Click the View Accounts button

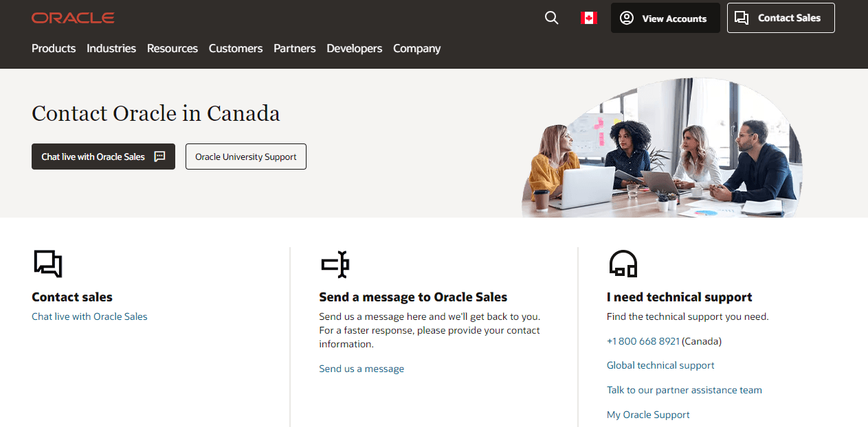pos(665,18)
